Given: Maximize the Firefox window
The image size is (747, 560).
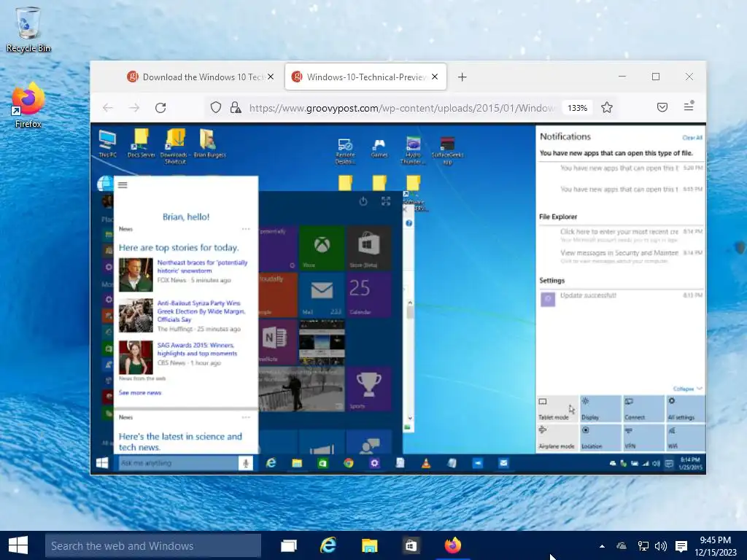Looking at the screenshot, I should click(x=656, y=76).
